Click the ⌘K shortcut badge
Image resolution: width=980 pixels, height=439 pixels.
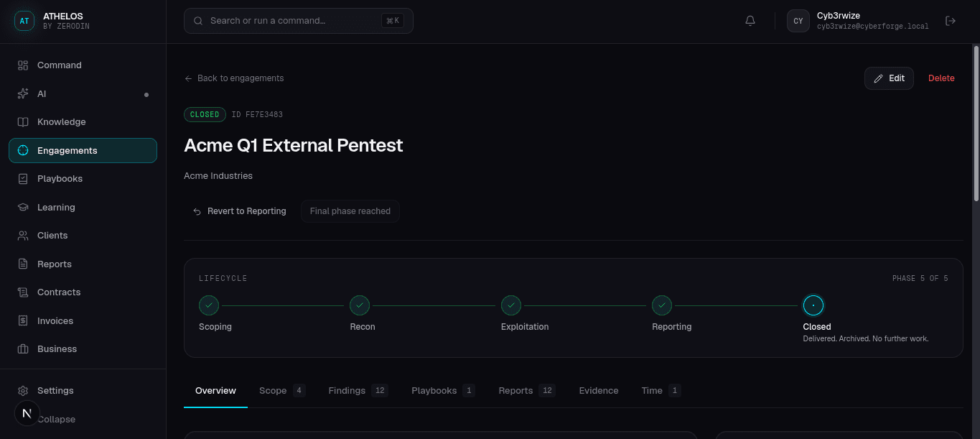pyautogui.click(x=393, y=21)
